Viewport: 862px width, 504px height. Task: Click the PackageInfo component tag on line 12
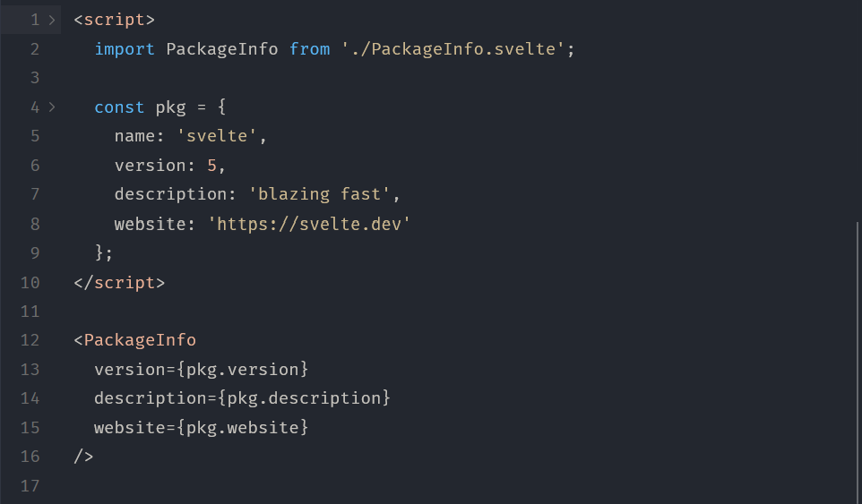click(x=140, y=340)
